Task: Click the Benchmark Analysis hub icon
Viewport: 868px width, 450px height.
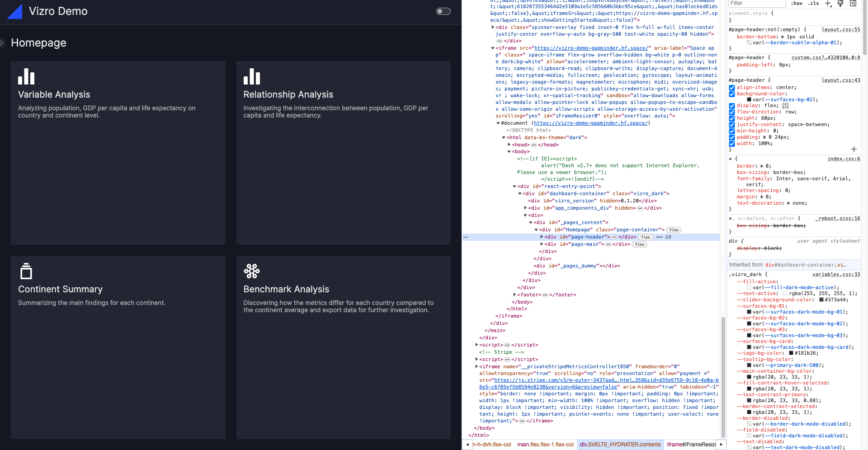Action: tap(252, 271)
